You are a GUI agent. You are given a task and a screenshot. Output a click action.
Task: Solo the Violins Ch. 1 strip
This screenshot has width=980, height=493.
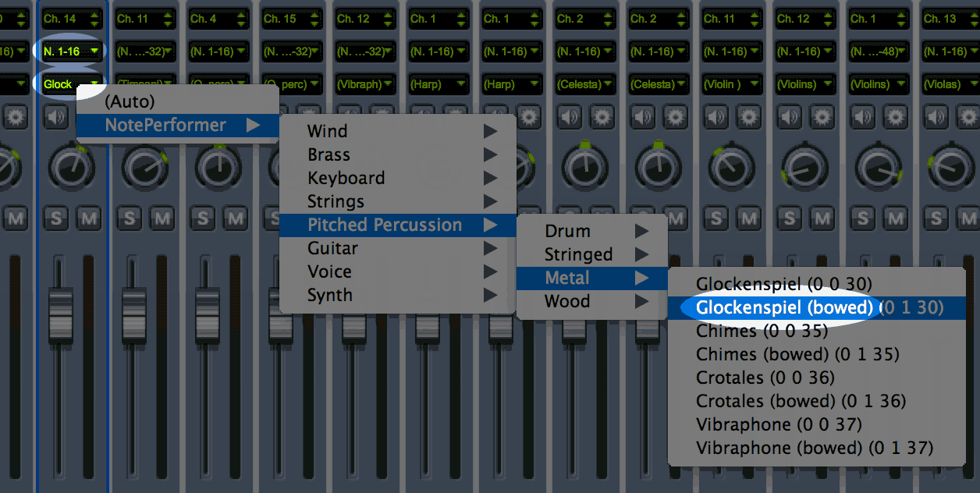coord(862,218)
